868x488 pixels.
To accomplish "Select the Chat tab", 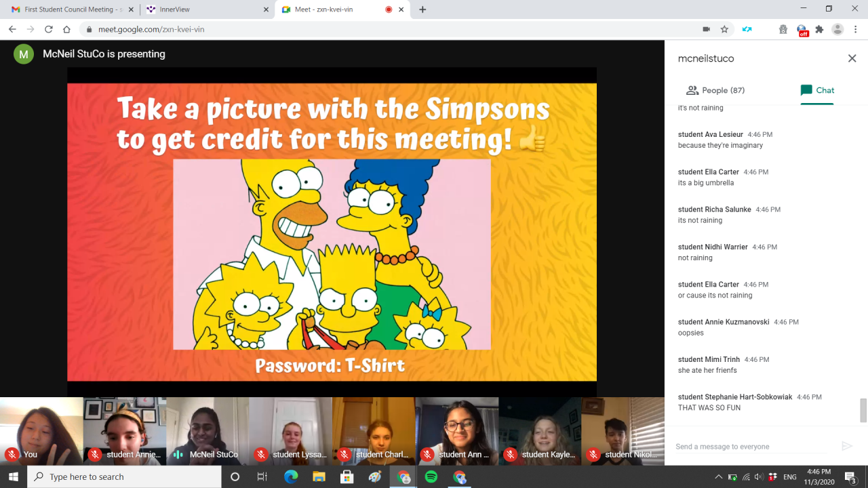I will tap(817, 90).
